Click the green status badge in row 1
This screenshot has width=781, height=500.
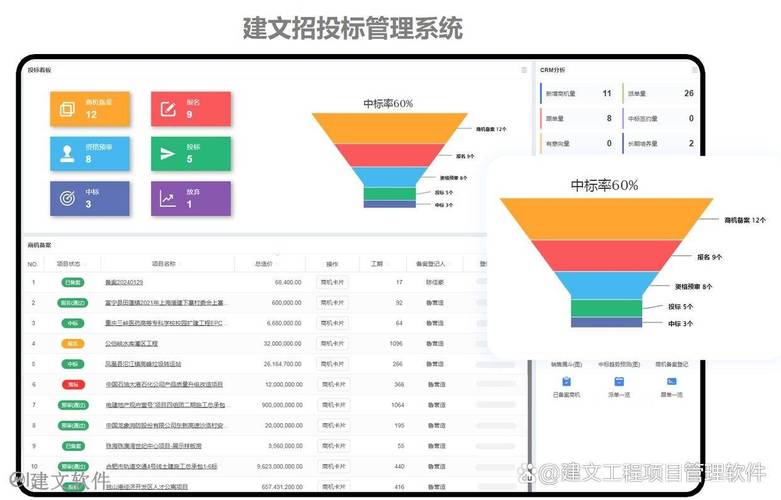pos(73,282)
